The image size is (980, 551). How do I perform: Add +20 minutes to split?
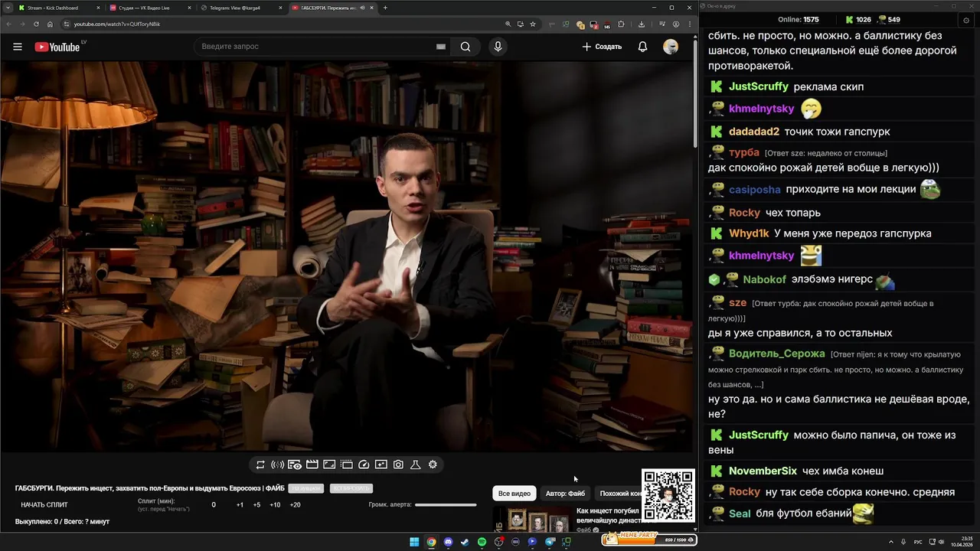click(295, 505)
